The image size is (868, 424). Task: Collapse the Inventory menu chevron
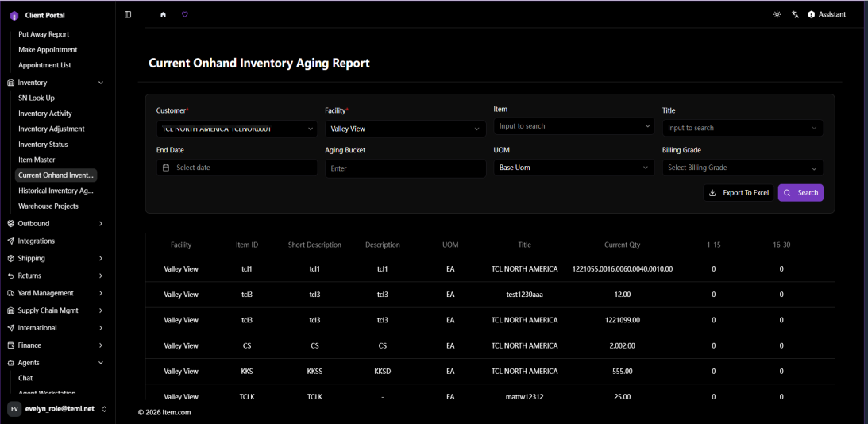point(101,83)
